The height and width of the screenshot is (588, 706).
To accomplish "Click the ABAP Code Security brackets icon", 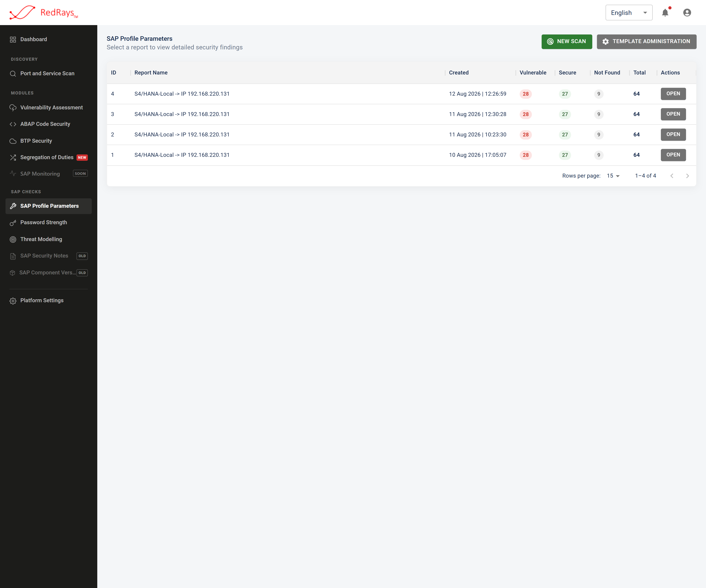I will click(13, 124).
